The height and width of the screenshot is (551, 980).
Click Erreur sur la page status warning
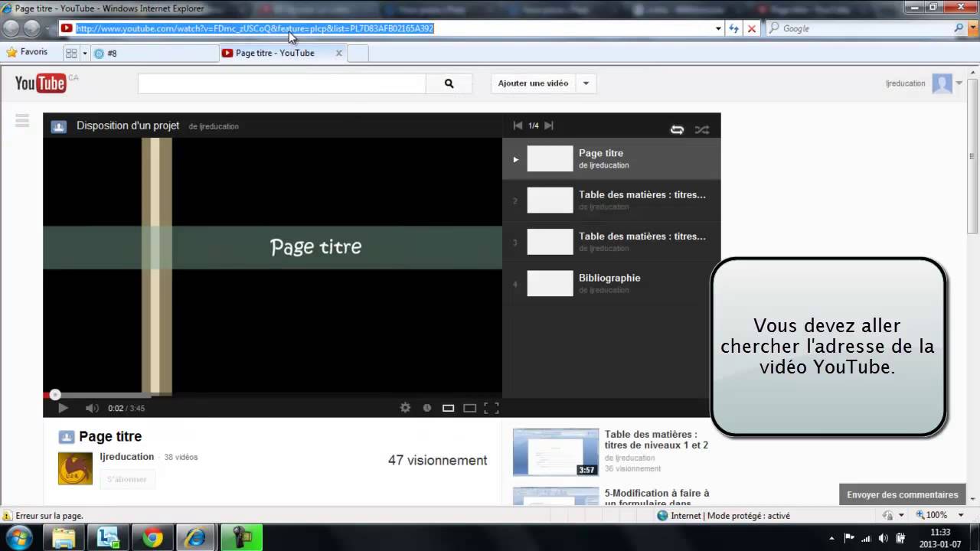click(43, 516)
